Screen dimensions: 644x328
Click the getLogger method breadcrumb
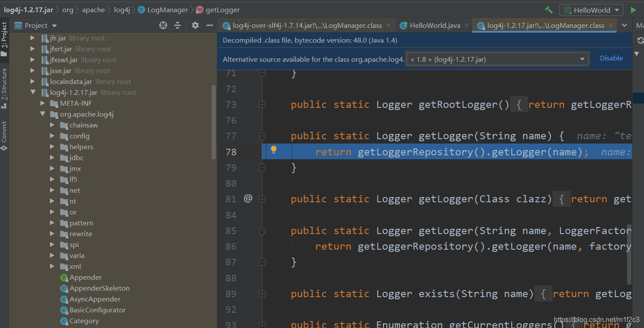(218, 10)
